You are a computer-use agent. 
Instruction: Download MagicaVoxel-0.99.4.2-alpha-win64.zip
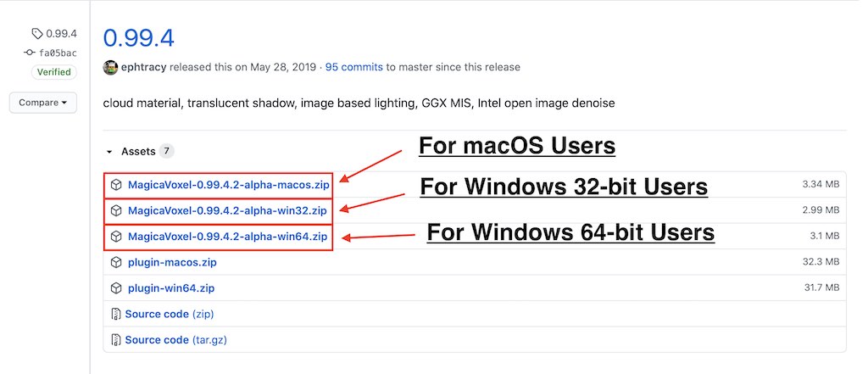pyautogui.click(x=227, y=237)
